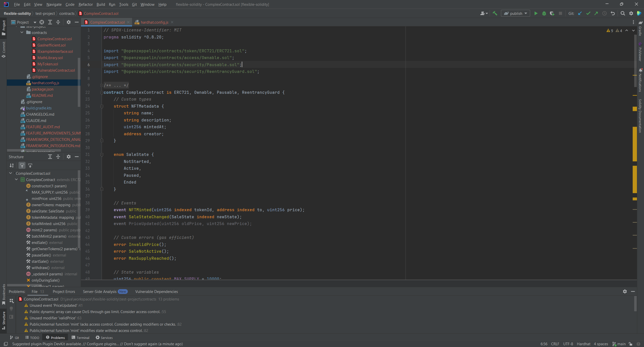The height and width of the screenshot is (347, 644).
Task: Click main branch widget in status bar
Action: point(619,344)
